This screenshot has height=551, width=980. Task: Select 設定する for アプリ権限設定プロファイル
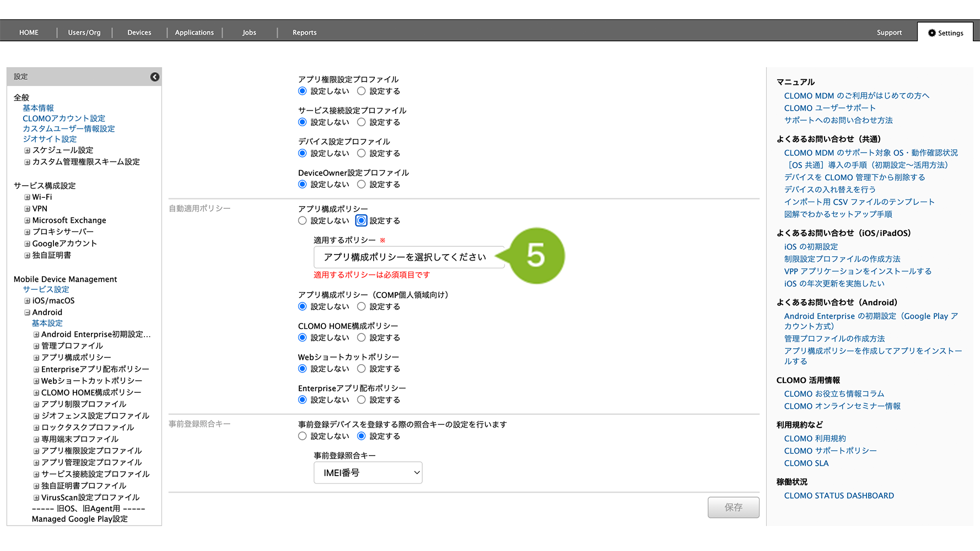coord(362,91)
